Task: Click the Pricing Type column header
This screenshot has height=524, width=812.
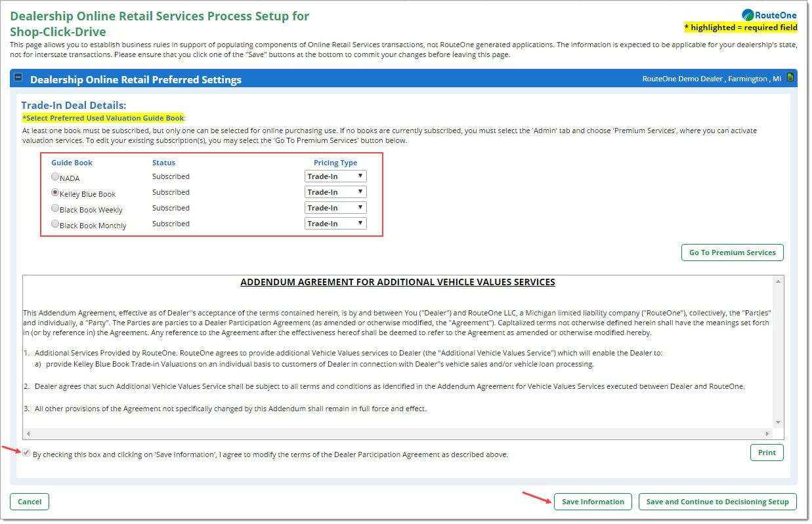Action: coord(335,163)
